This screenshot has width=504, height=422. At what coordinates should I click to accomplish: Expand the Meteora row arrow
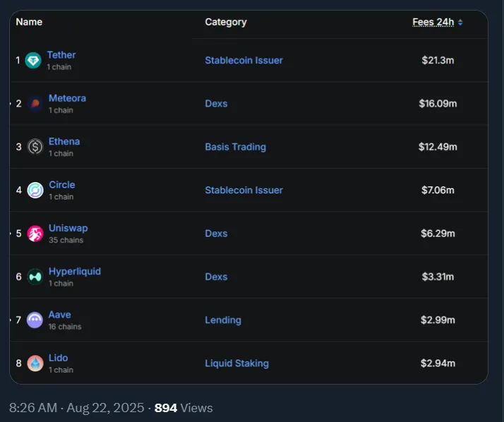11,104
